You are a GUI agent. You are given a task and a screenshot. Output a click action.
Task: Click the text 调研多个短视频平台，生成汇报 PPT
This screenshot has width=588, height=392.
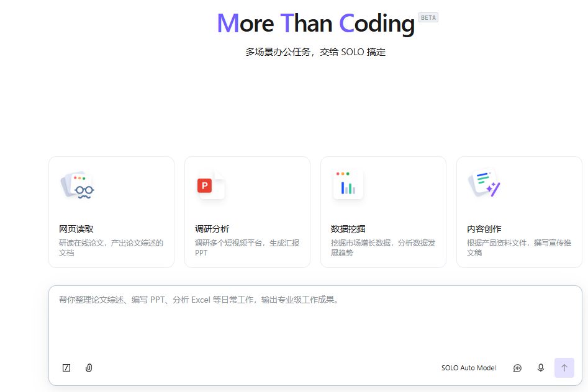[247, 247]
